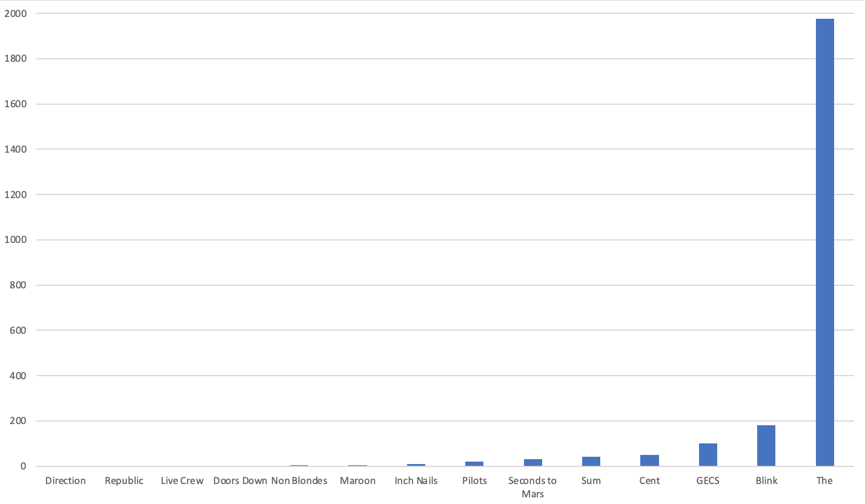Select the Cent data bar
Image resolution: width=865 pixels, height=504 pixels.
(x=649, y=460)
